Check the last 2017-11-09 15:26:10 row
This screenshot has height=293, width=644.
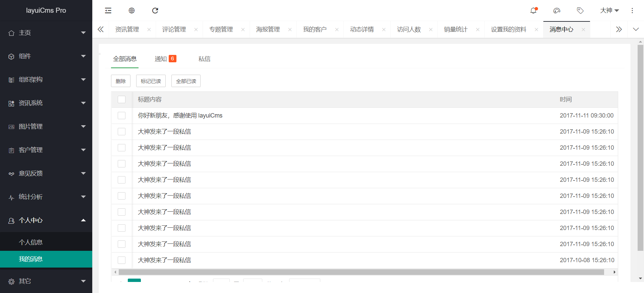point(121,244)
